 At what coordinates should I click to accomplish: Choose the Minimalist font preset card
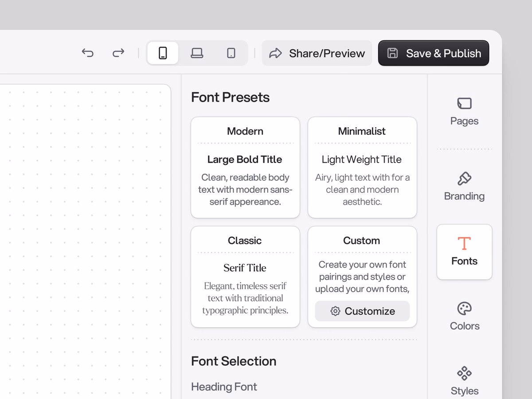coord(362,168)
